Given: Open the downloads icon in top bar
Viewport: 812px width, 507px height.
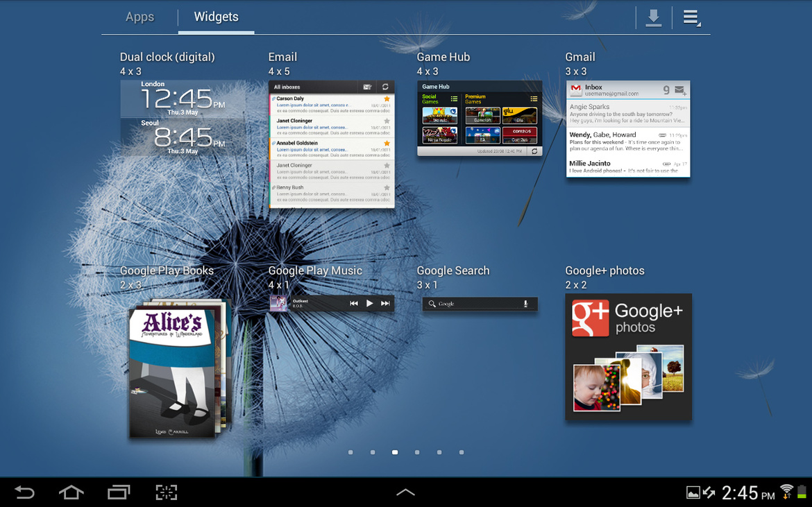Looking at the screenshot, I should pyautogui.click(x=654, y=17).
